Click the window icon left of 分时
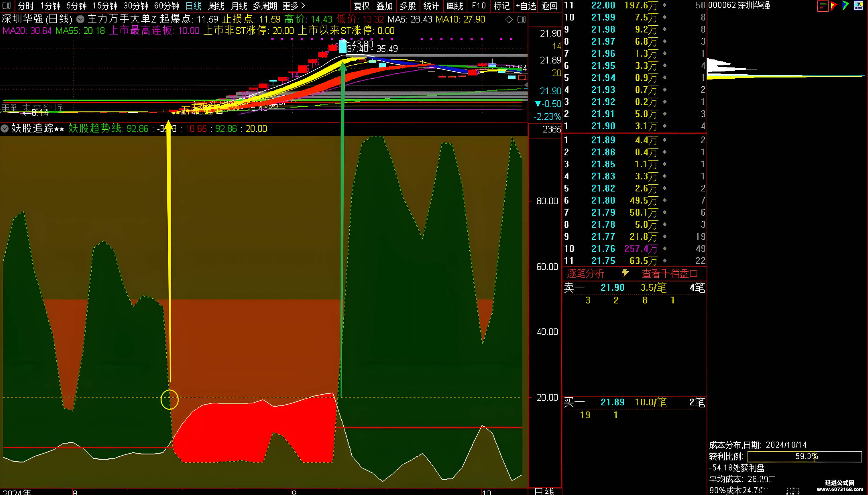The image size is (868, 495). pos(6,6)
